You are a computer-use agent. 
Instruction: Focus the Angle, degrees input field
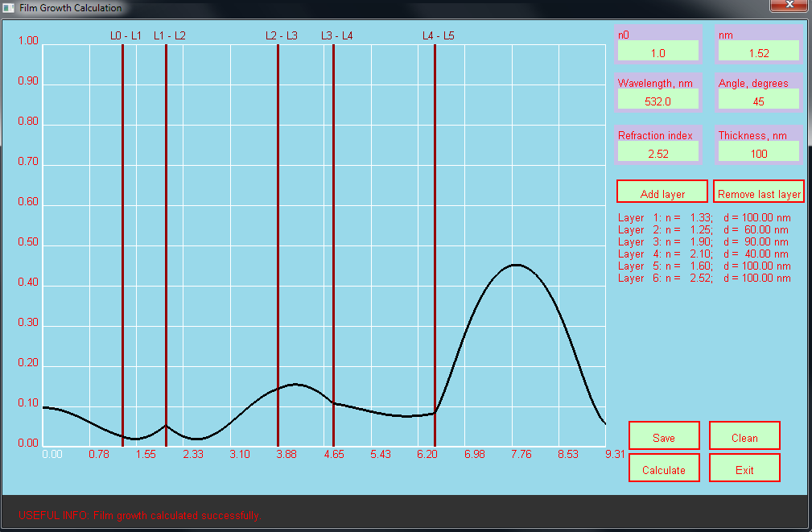758,101
